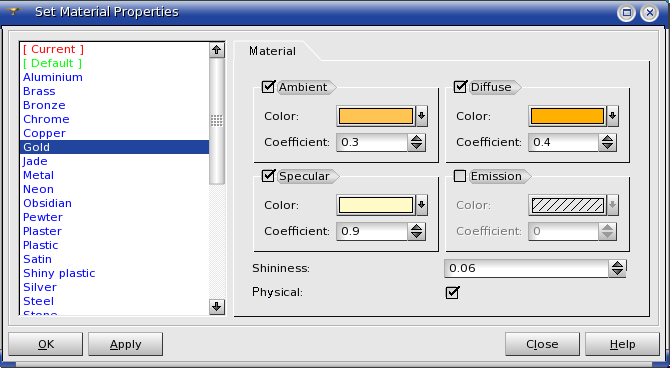The height and width of the screenshot is (369, 671).
Task: Select the Material tab
Action: click(272, 51)
